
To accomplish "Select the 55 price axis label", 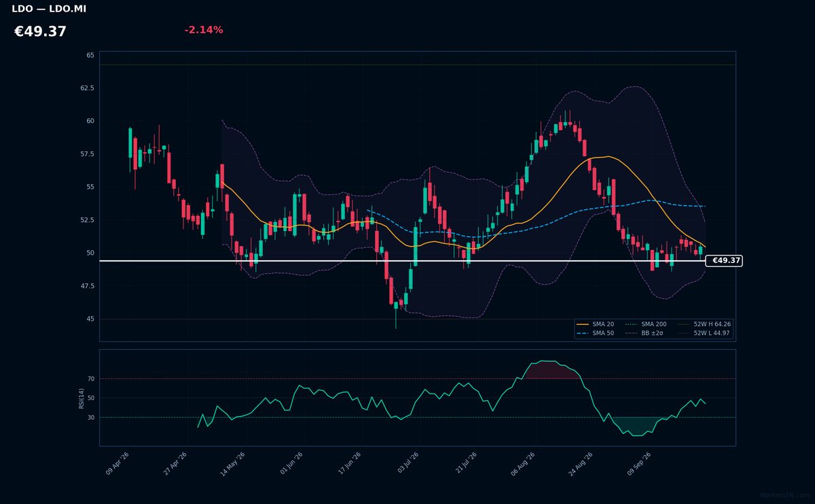I will coord(90,187).
